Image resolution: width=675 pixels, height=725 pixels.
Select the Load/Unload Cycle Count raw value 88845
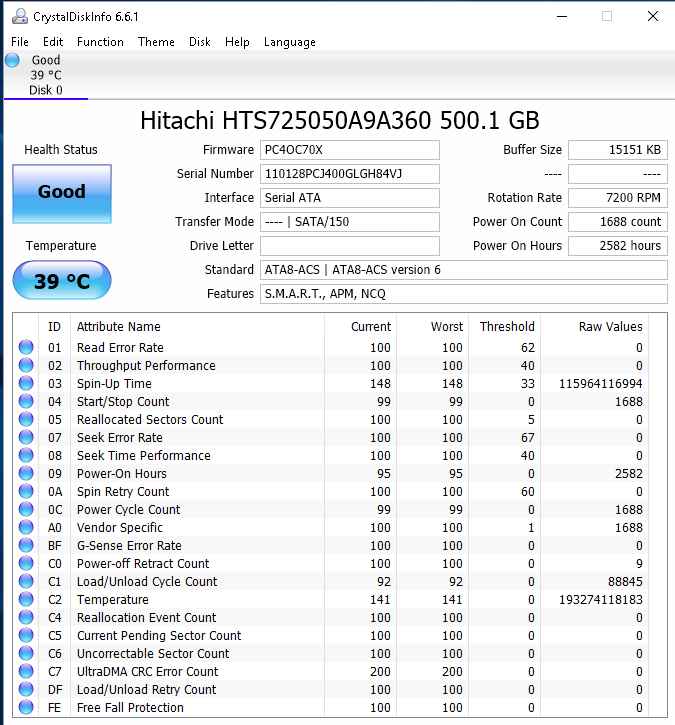625,582
